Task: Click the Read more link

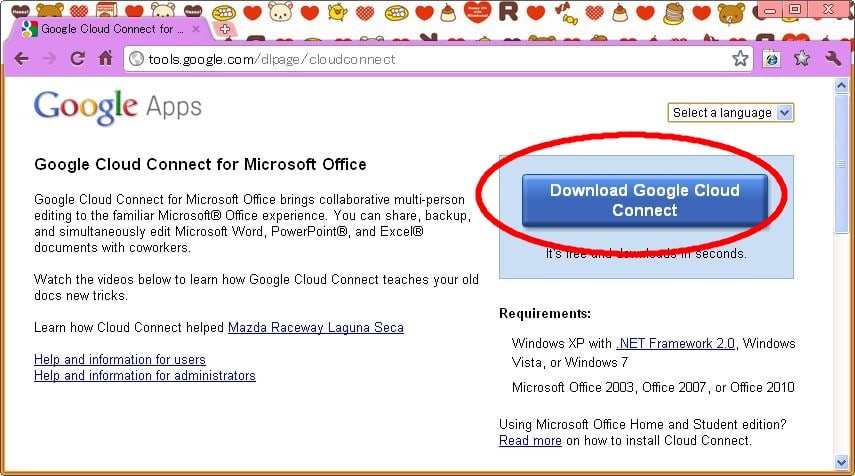Action: (x=530, y=440)
